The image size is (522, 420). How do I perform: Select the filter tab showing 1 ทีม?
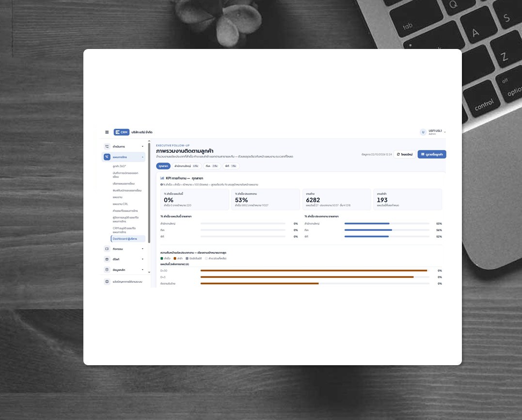coord(231,166)
